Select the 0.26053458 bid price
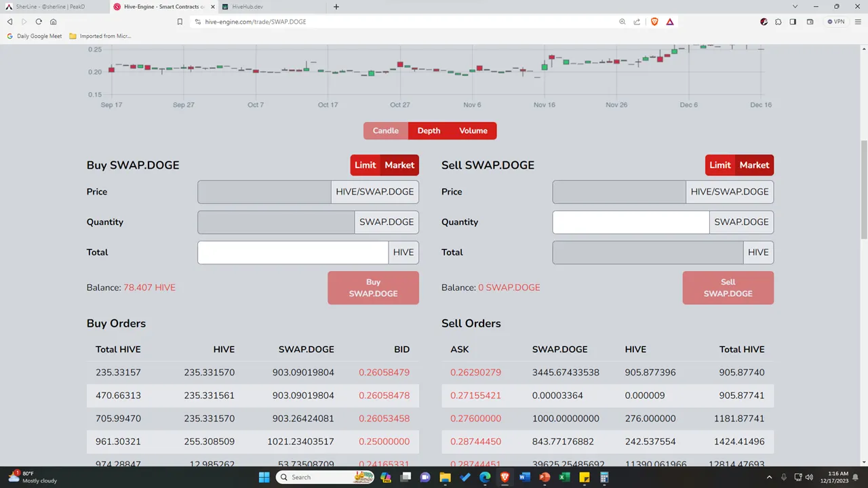The height and width of the screenshot is (488, 868). [x=384, y=418]
